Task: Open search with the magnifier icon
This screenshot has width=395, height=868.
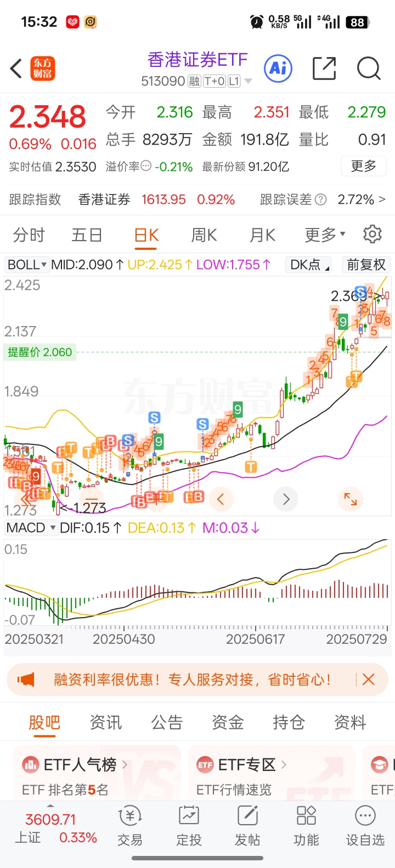Action: point(368,68)
